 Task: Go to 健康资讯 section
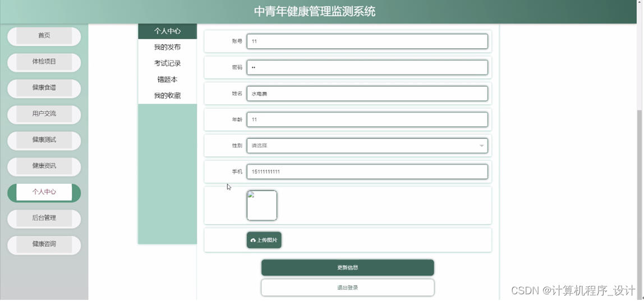click(x=44, y=166)
